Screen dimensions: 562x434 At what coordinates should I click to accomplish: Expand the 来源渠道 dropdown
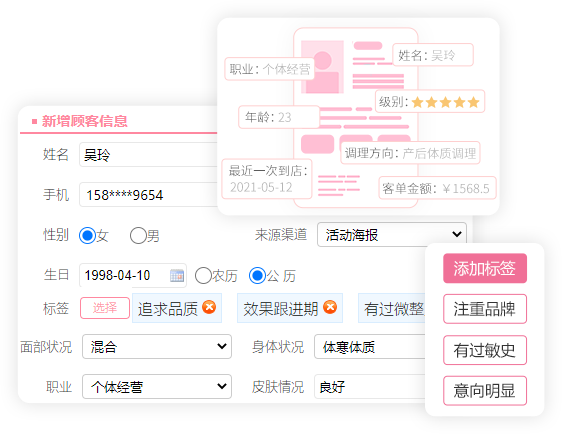click(x=392, y=235)
